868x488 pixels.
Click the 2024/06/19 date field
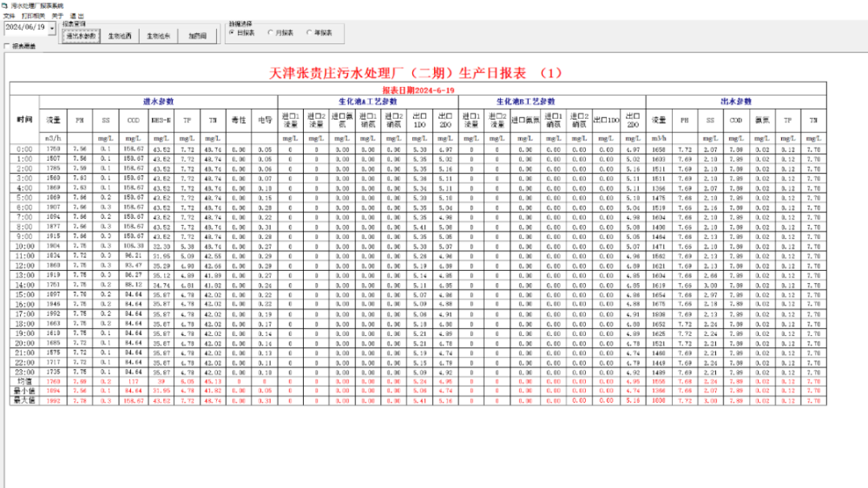[x=26, y=27]
